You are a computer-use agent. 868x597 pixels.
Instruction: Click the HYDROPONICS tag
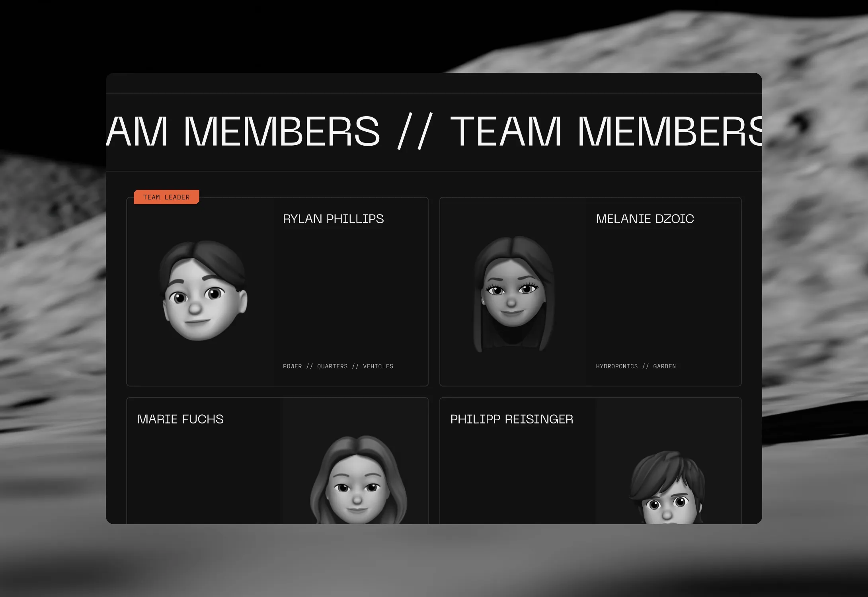coord(616,366)
